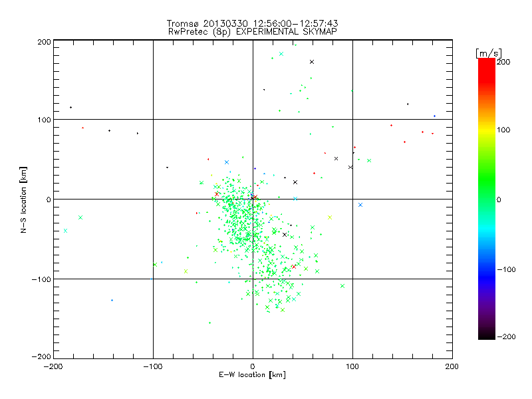Screen dimensions: 532x399
Task: Click the black X marker near 170 km north
Action: click(312, 62)
